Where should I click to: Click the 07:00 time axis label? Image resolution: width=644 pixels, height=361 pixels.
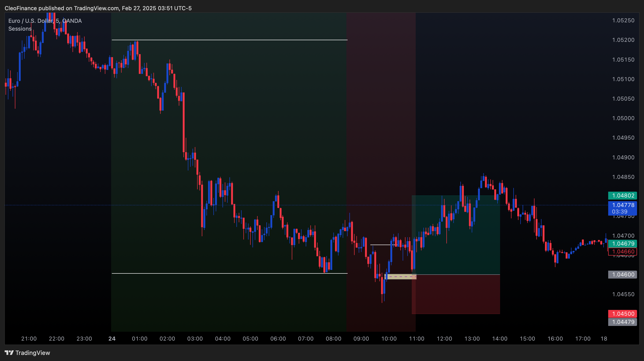(306, 338)
